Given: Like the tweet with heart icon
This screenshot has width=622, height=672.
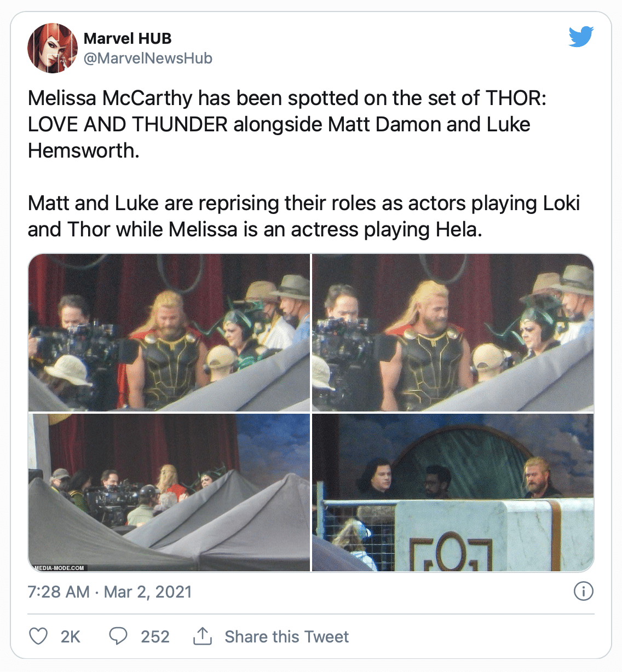Looking at the screenshot, I should click(x=38, y=636).
